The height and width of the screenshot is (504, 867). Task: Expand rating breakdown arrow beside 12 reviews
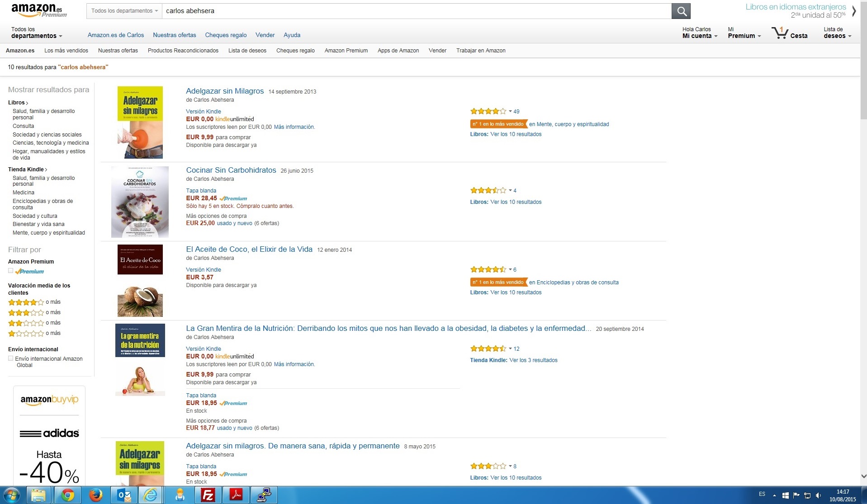coord(510,349)
